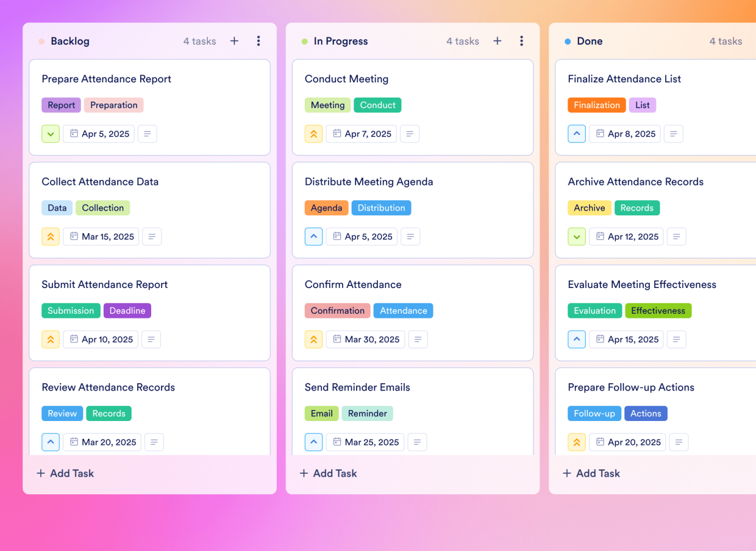Image resolution: width=756 pixels, height=551 pixels.
Task: Click the green status dot beside In Progress
Action: [x=304, y=41]
